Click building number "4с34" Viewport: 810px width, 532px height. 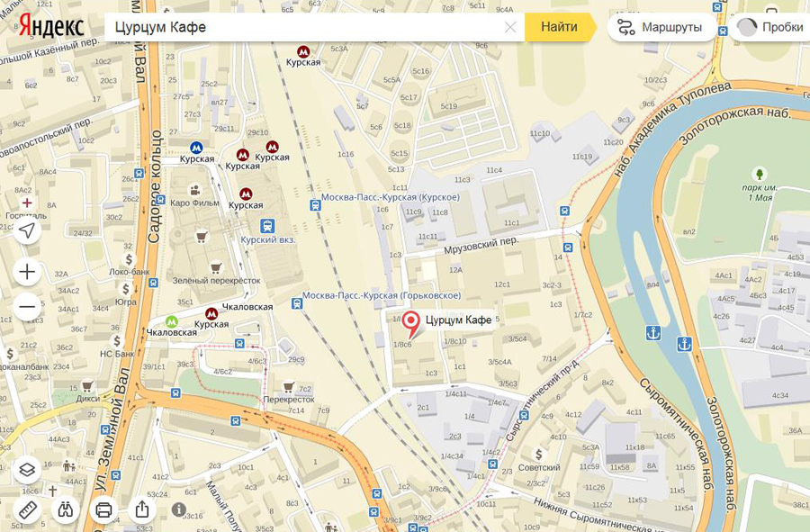coord(780,396)
